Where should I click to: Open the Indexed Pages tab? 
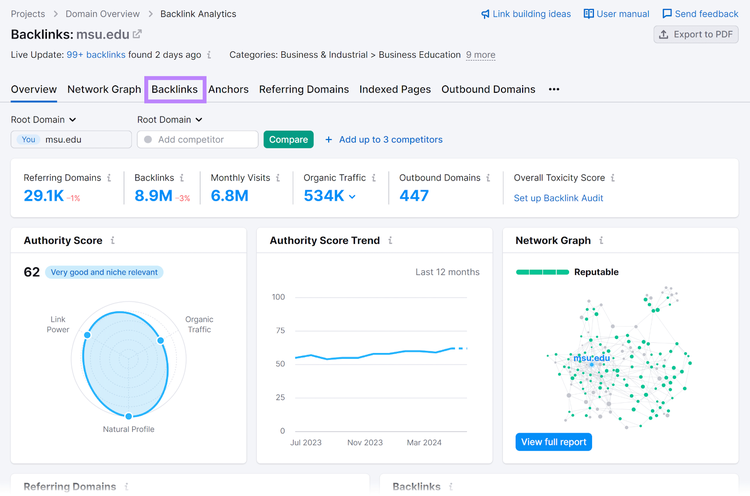[395, 89]
